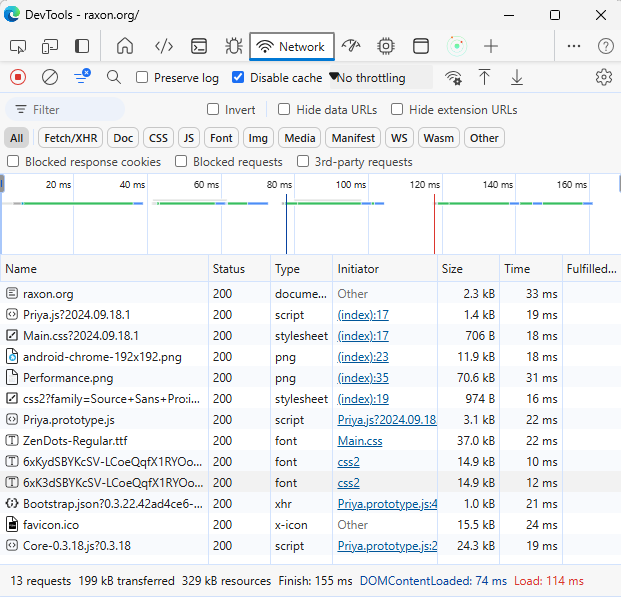Open the Console panel icon
This screenshot has height=597, width=621.
coord(199,46)
